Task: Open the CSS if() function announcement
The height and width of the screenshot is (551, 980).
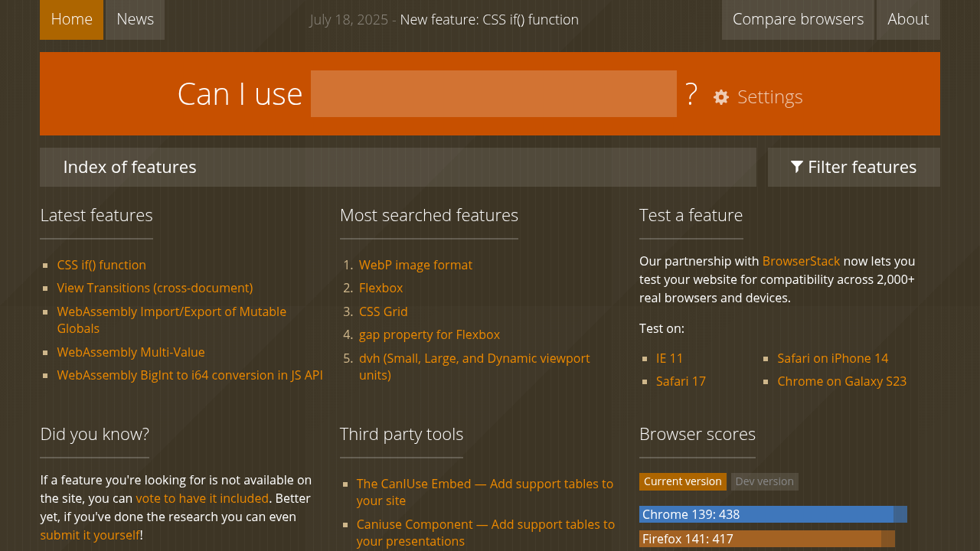Action: point(489,18)
